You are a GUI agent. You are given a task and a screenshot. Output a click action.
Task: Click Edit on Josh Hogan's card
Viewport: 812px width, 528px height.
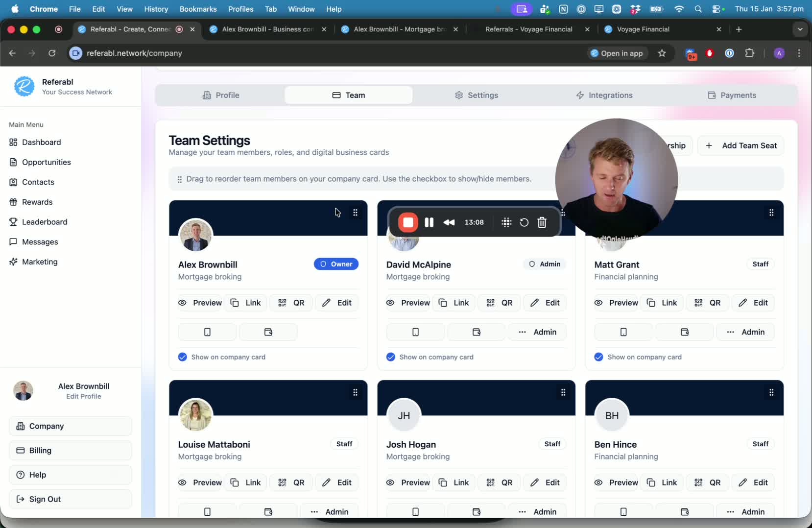point(545,482)
